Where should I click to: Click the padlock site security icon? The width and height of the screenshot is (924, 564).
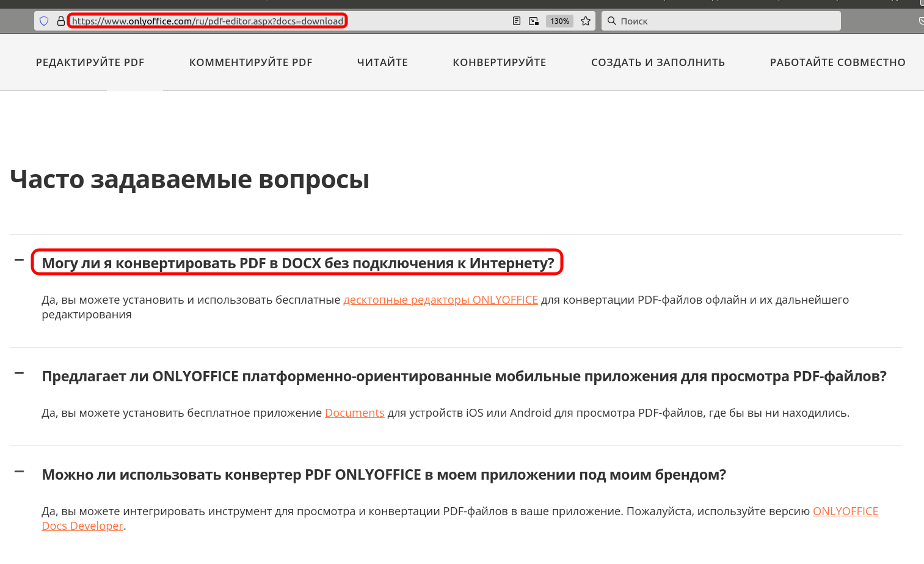tap(60, 21)
